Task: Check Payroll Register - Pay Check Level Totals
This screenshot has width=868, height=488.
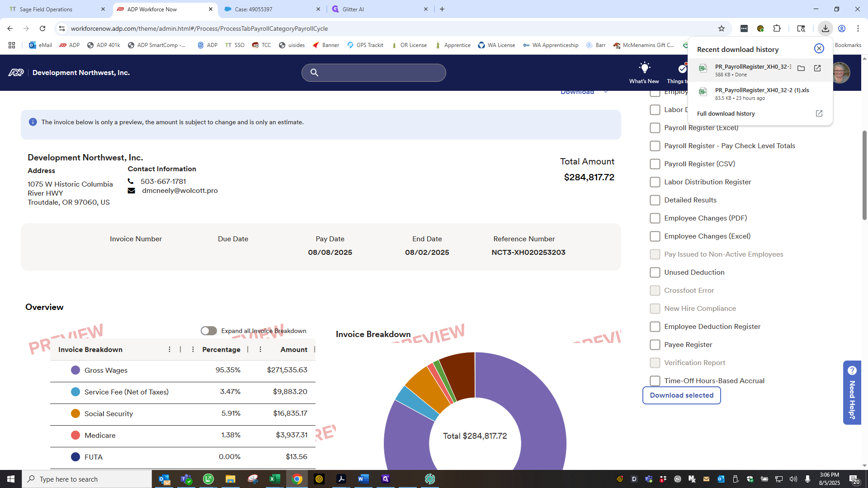Action: coord(655,146)
